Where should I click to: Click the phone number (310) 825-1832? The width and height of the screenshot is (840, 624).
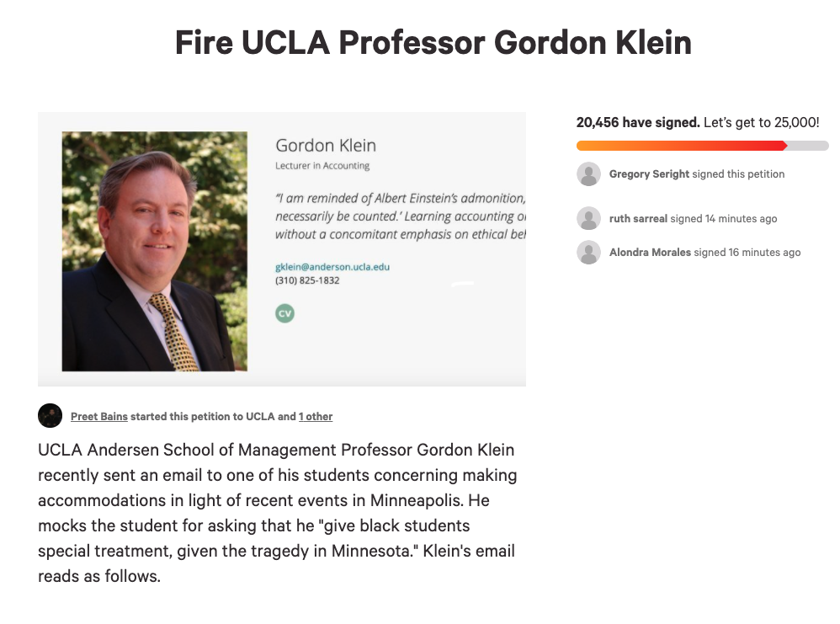coord(307,280)
